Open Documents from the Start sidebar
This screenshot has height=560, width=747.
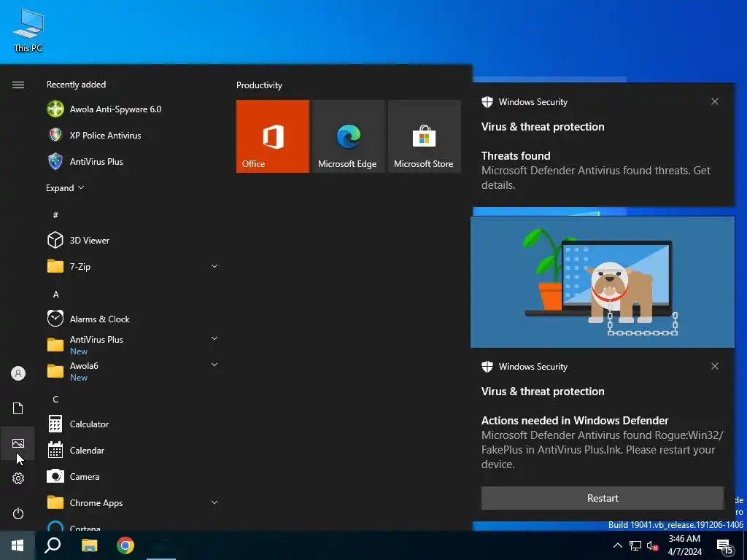[18, 408]
